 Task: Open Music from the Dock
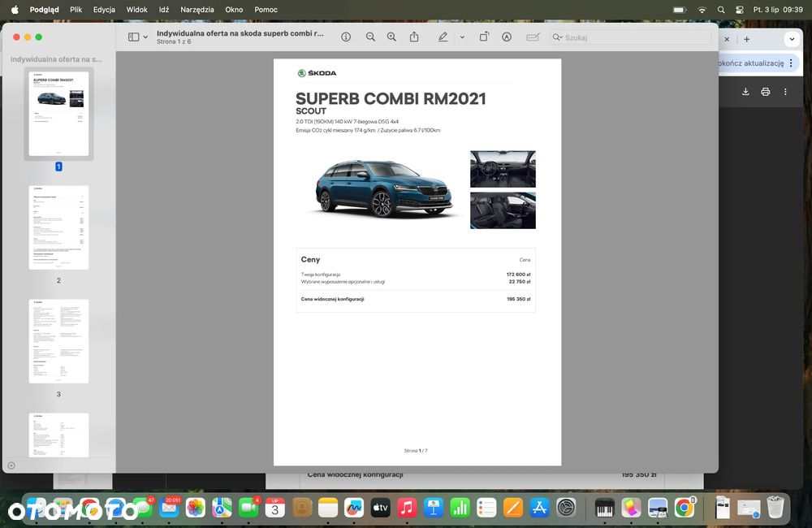[x=407, y=508]
